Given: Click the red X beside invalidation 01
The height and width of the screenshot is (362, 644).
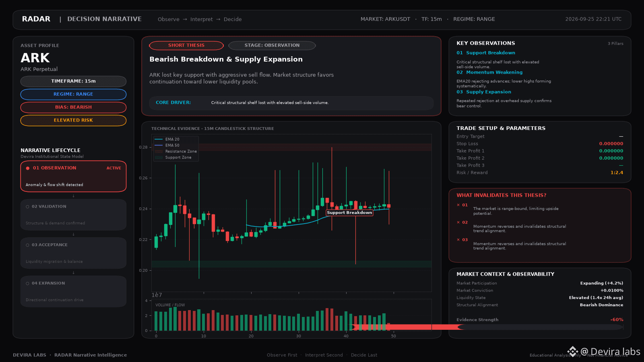Looking at the screenshot, I should 458,205.
